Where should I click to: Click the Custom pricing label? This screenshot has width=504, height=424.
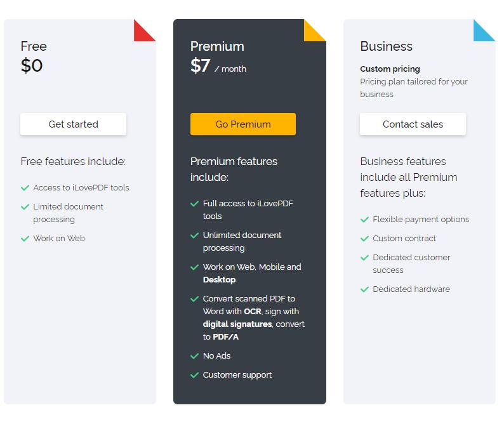point(390,69)
